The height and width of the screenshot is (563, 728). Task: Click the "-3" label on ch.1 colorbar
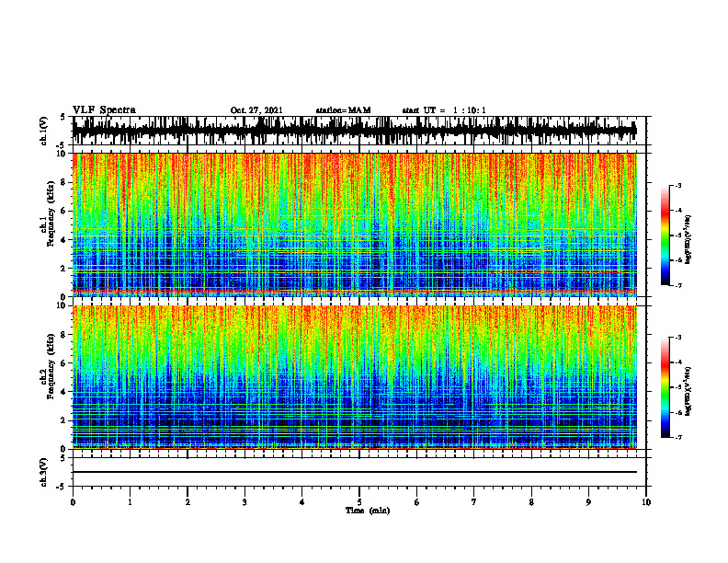[x=677, y=185]
